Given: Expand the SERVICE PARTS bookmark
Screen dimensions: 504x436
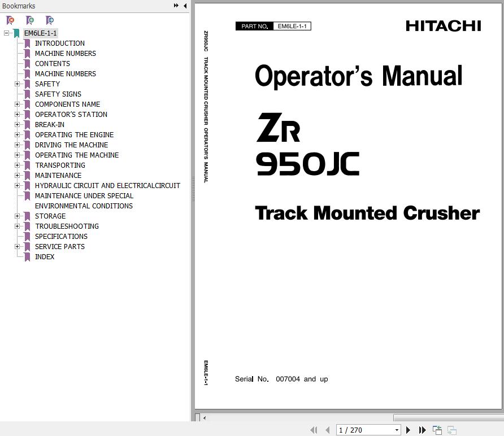Looking at the screenshot, I should point(17,246).
